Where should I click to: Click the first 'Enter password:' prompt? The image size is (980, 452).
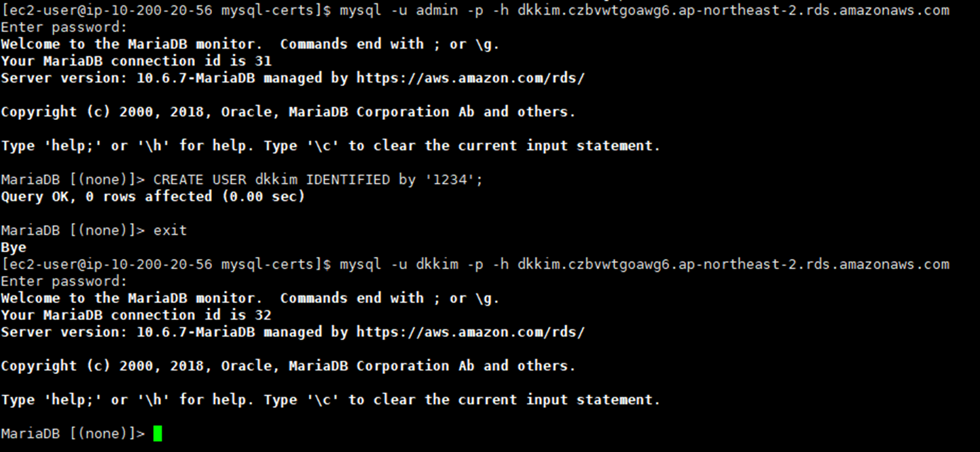pos(64,27)
